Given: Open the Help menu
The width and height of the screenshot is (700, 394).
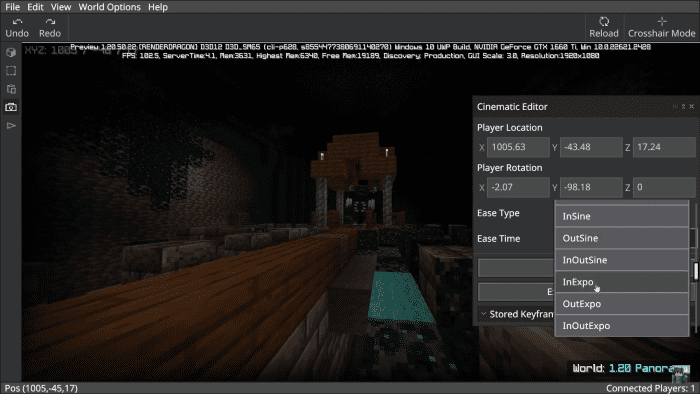Looking at the screenshot, I should (158, 7).
